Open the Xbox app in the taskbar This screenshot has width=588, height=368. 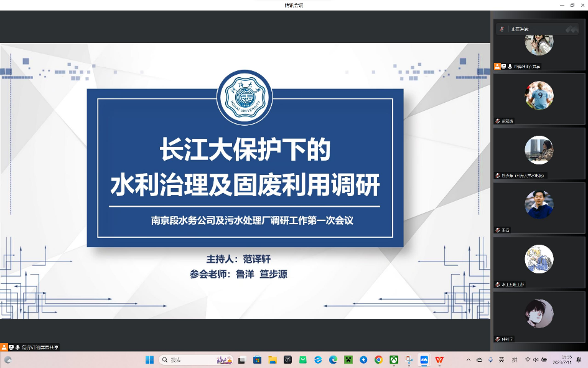pos(394,360)
